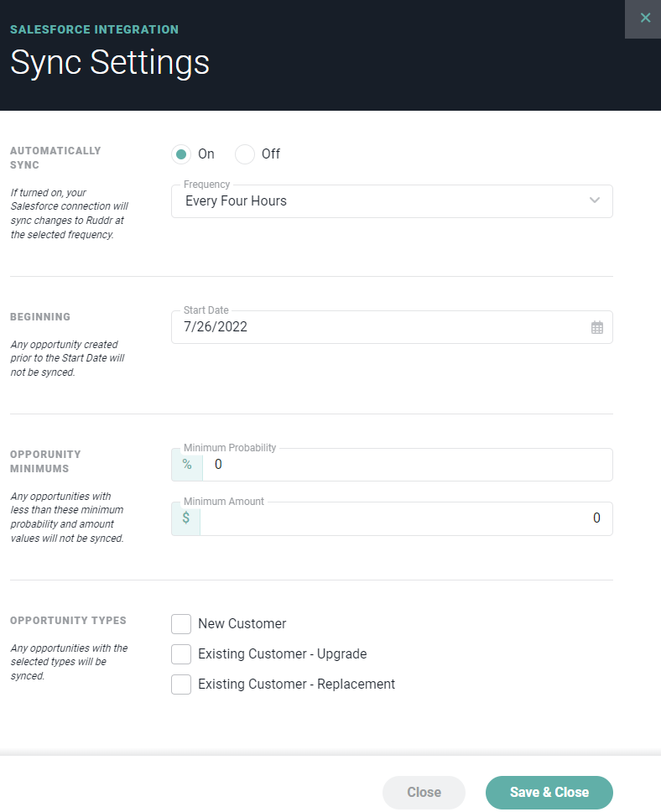Close the Sync Settings panel with X
The height and width of the screenshot is (812, 661).
(645, 18)
